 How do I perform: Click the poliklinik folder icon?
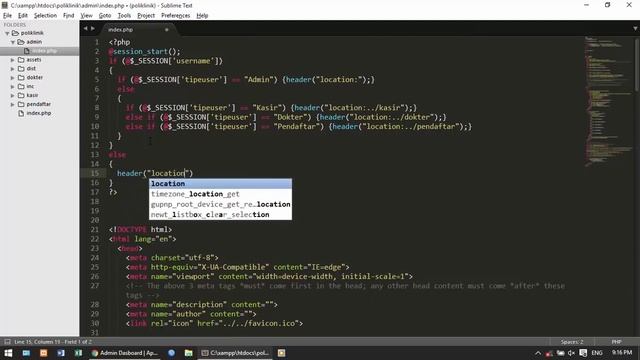pos(16,33)
